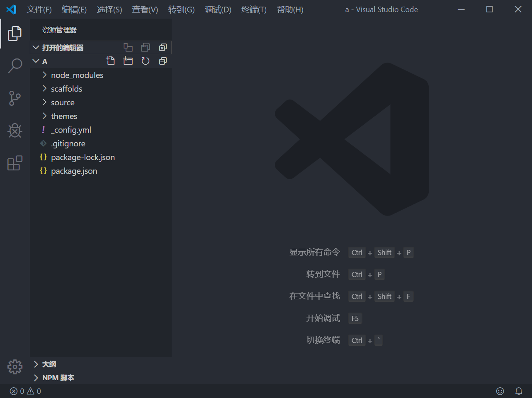Image resolution: width=532 pixels, height=398 pixels.
Task: Expand the themes folder
Action: [64, 116]
